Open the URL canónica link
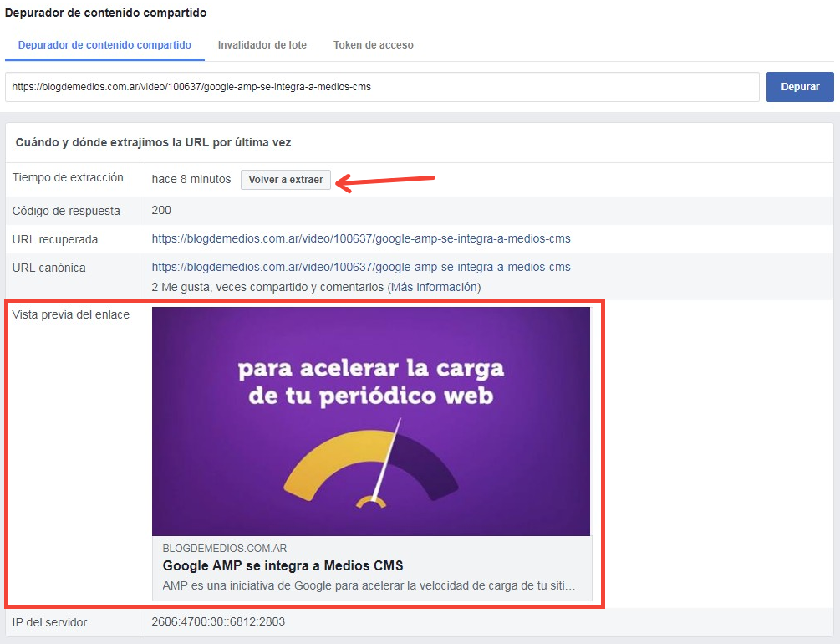 [361, 267]
